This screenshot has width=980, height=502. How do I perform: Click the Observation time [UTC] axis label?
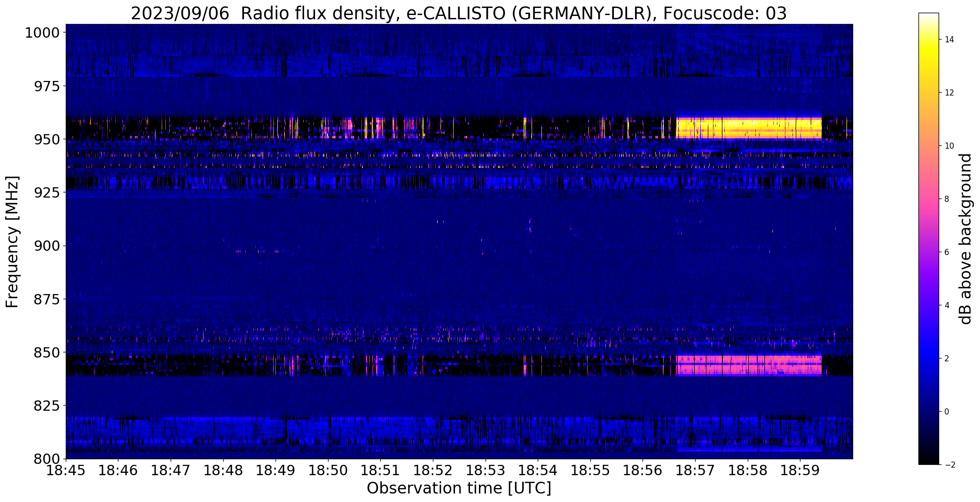click(x=459, y=488)
